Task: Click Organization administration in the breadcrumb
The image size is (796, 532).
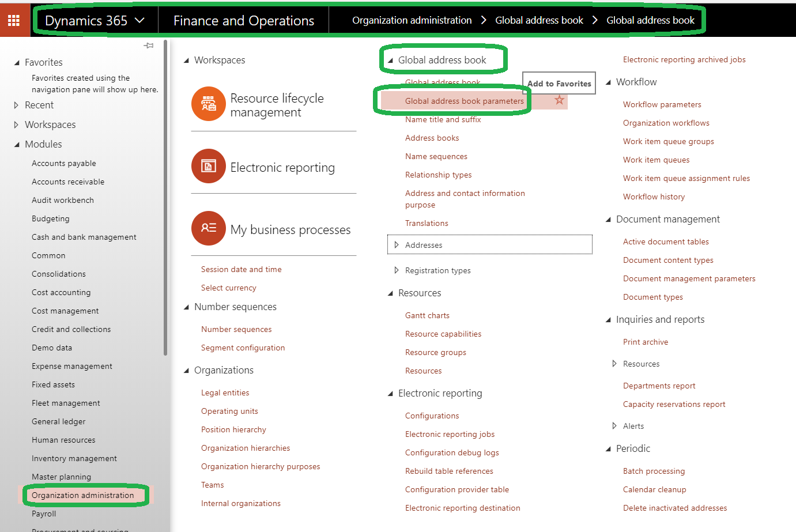Action: [412, 20]
